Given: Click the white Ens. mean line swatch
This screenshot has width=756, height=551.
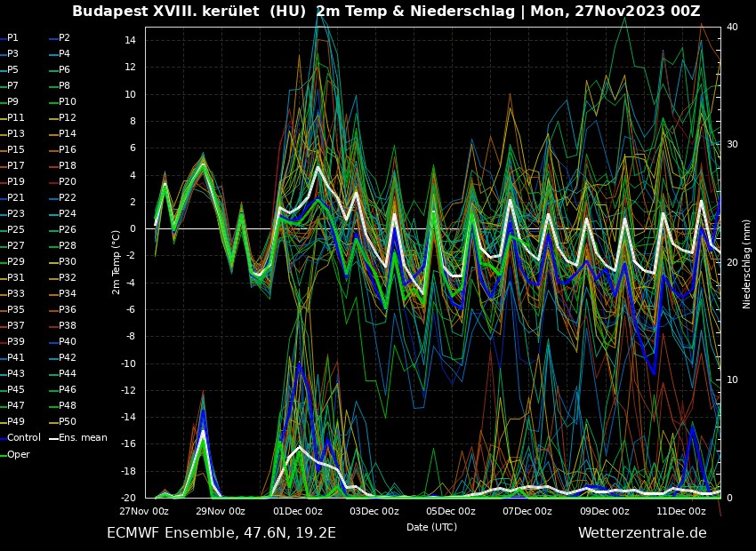Looking at the screenshot, I should pyautogui.click(x=53, y=438).
